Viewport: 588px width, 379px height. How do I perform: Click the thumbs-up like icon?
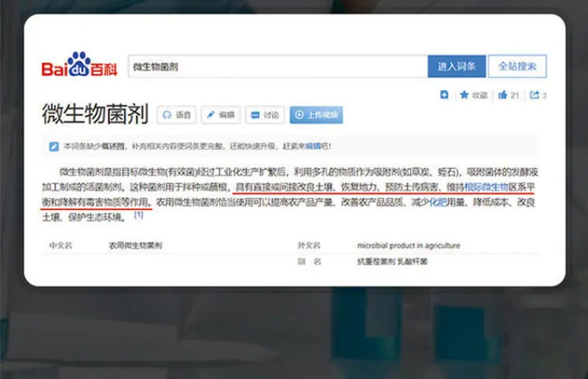click(502, 95)
